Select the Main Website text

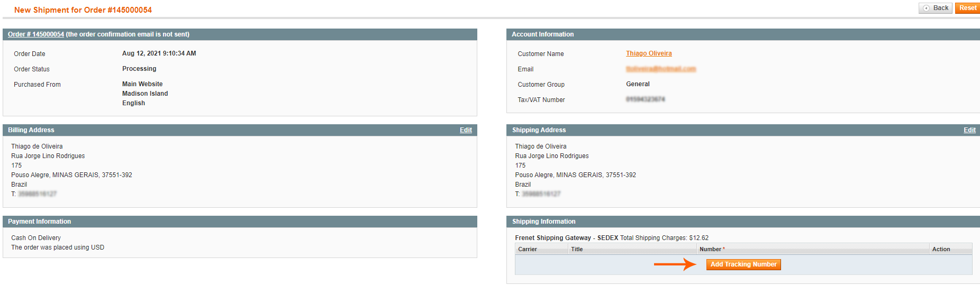142,84
